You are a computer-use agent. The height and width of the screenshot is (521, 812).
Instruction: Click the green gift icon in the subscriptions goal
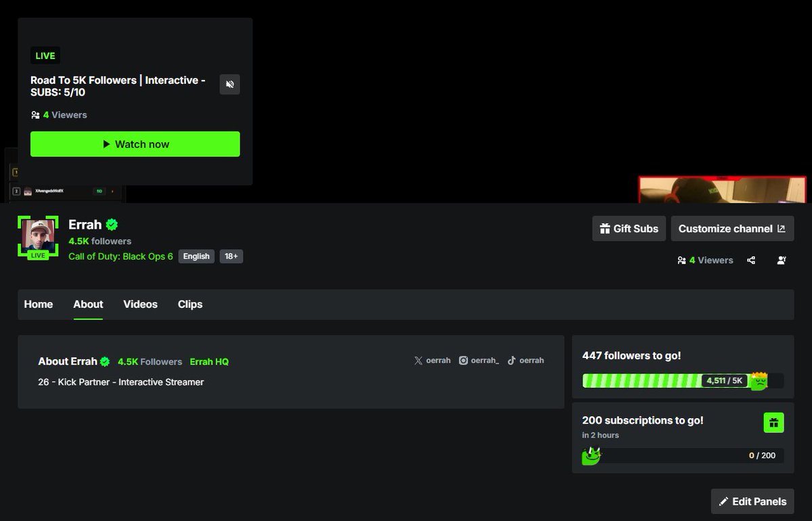[x=774, y=423]
